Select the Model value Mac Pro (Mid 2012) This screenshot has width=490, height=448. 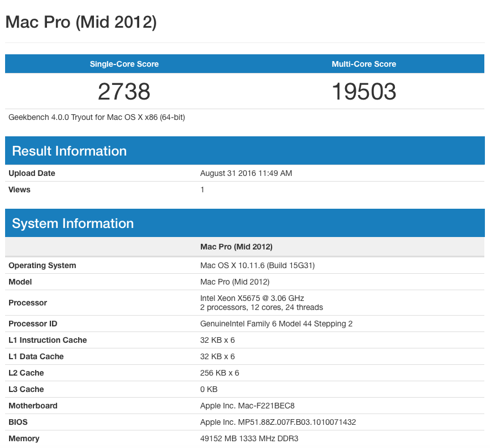pos(235,282)
